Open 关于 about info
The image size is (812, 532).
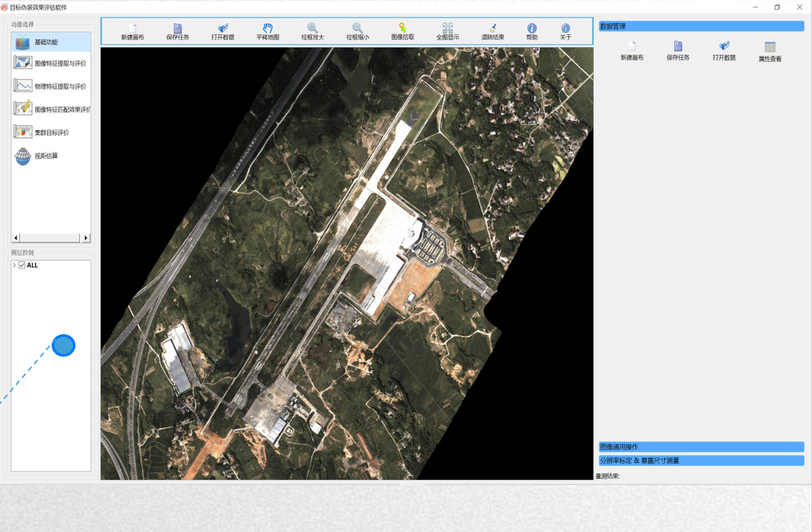click(x=566, y=32)
